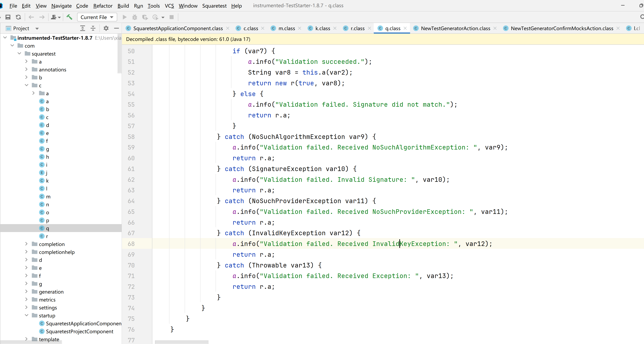Click Expand All in Project panel
Image resolution: width=644 pixels, height=344 pixels.
tap(82, 28)
